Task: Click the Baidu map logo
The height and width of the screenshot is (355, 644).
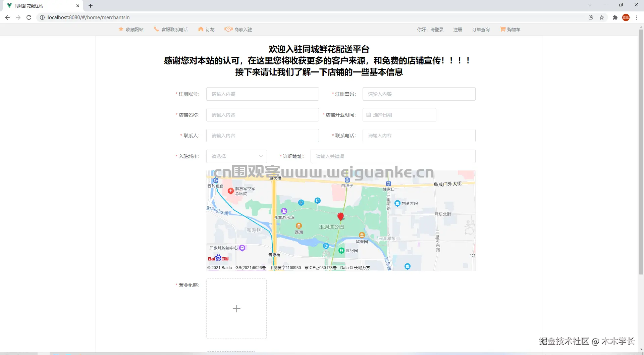Action: [x=218, y=258]
